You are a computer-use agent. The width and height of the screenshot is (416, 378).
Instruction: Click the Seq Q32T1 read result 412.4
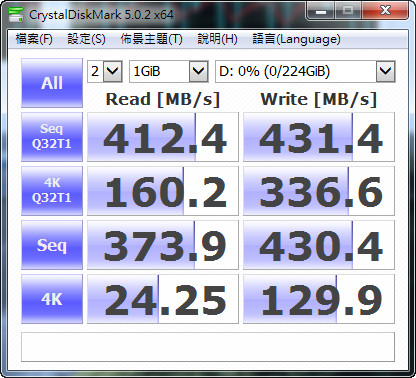pyautogui.click(x=163, y=137)
